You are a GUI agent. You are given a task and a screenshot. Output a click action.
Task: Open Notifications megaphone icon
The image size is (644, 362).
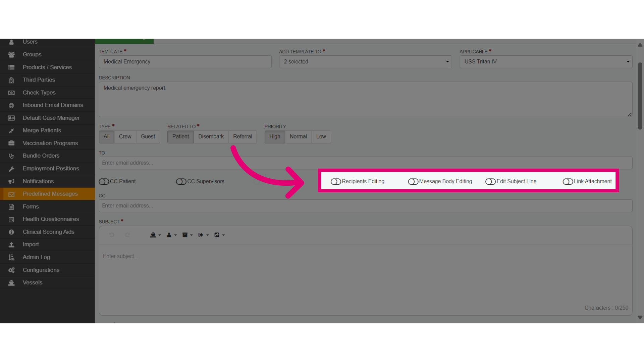point(11,181)
